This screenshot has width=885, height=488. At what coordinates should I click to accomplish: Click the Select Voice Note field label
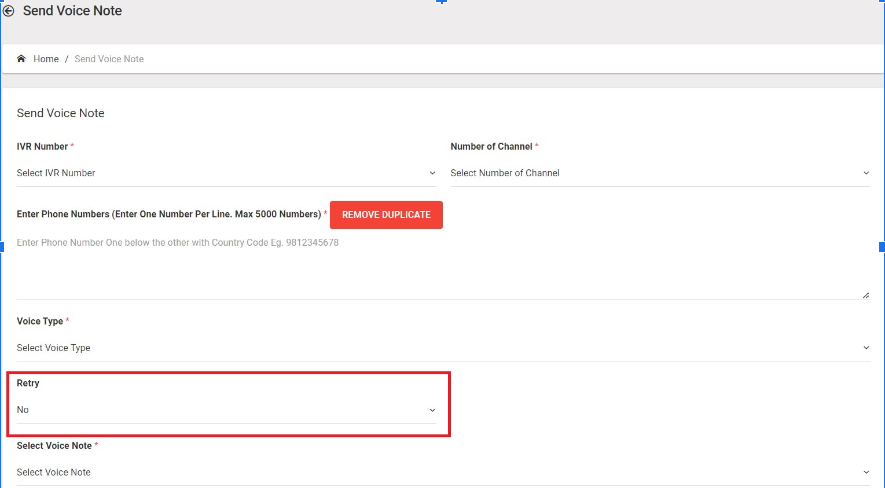54,446
